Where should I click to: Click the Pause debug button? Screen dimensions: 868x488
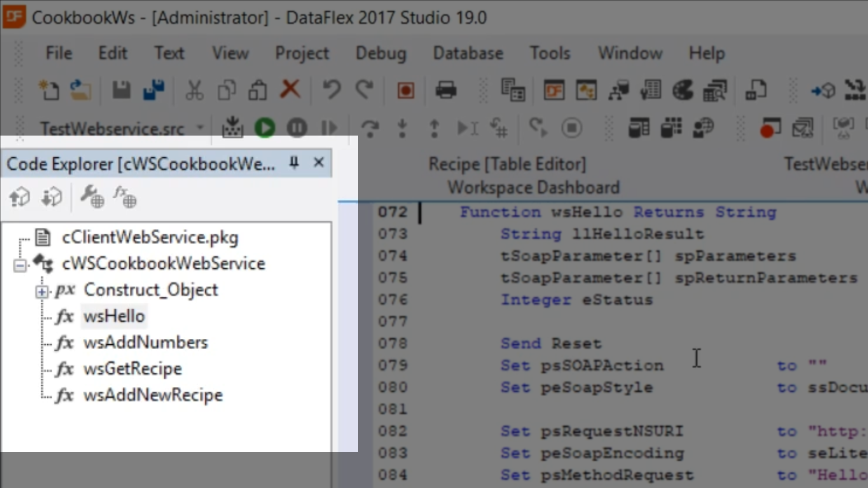(297, 128)
